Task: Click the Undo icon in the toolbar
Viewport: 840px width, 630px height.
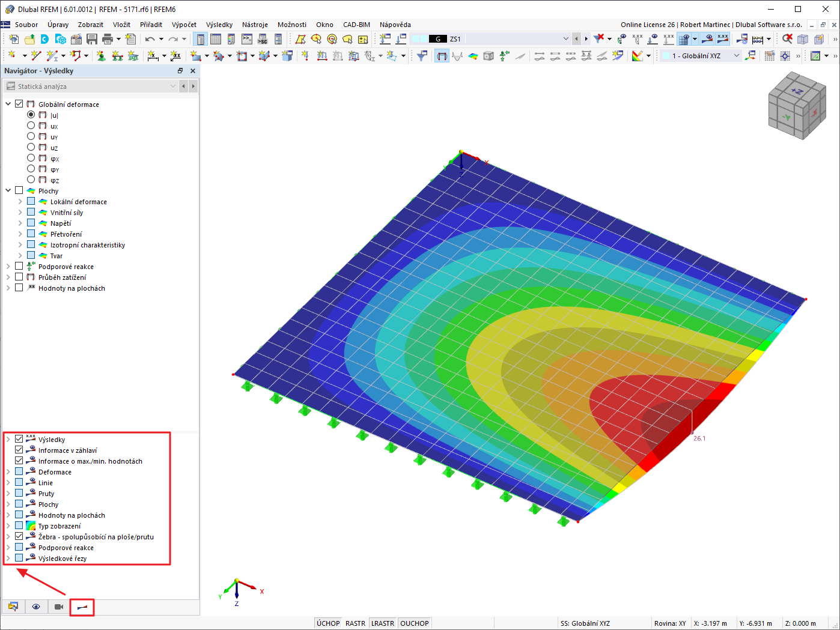Action: (x=150, y=39)
